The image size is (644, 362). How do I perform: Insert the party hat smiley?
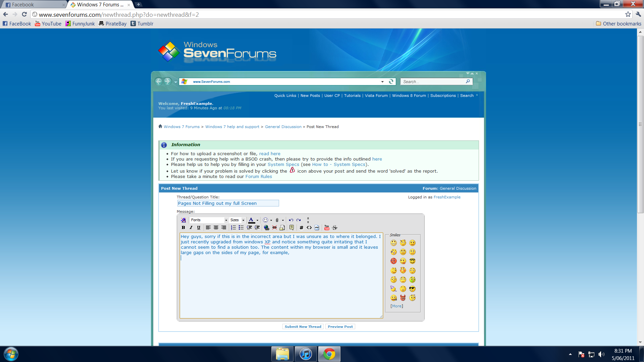[393, 289]
